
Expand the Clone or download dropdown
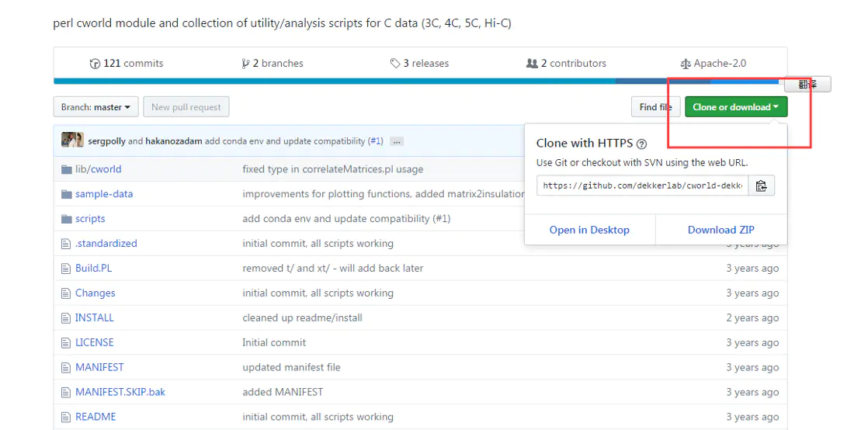(735, 107)
